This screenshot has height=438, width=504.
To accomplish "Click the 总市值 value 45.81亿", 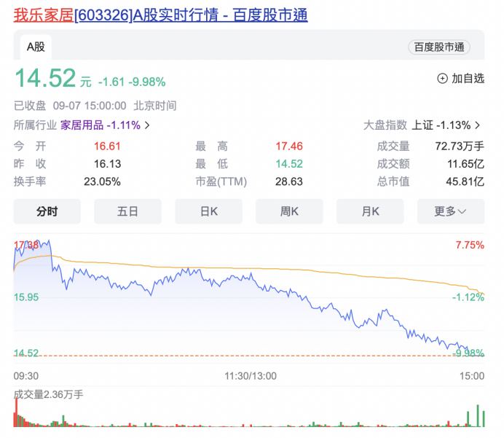I will 465,181.
